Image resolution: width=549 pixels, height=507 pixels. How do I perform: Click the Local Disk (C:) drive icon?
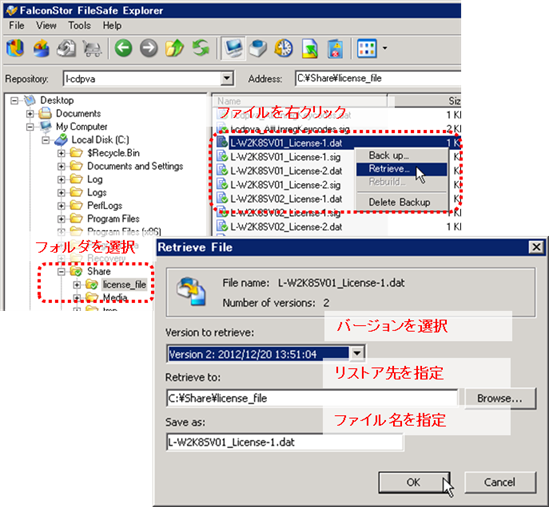point(61,140)
